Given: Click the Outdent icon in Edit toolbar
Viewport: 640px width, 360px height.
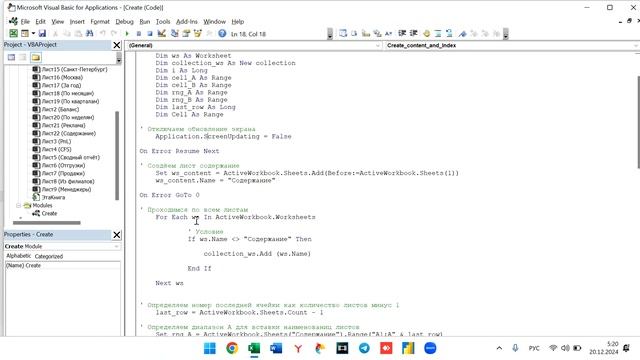Looking at the screenshot, I should [413, 33].
